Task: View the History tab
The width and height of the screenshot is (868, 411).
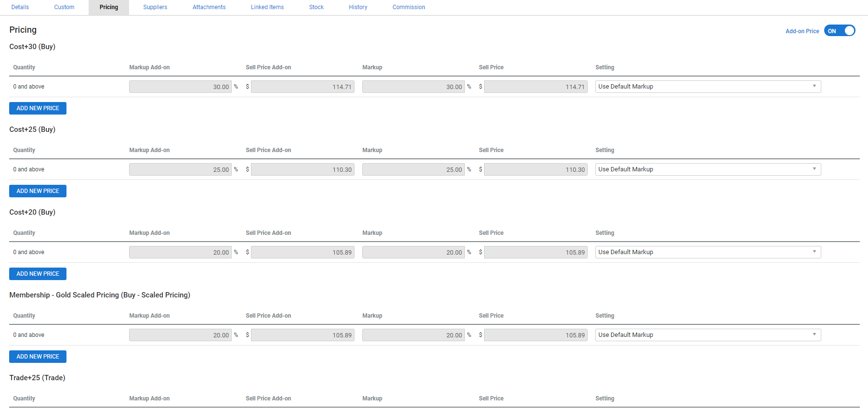Action: point(358,7)
